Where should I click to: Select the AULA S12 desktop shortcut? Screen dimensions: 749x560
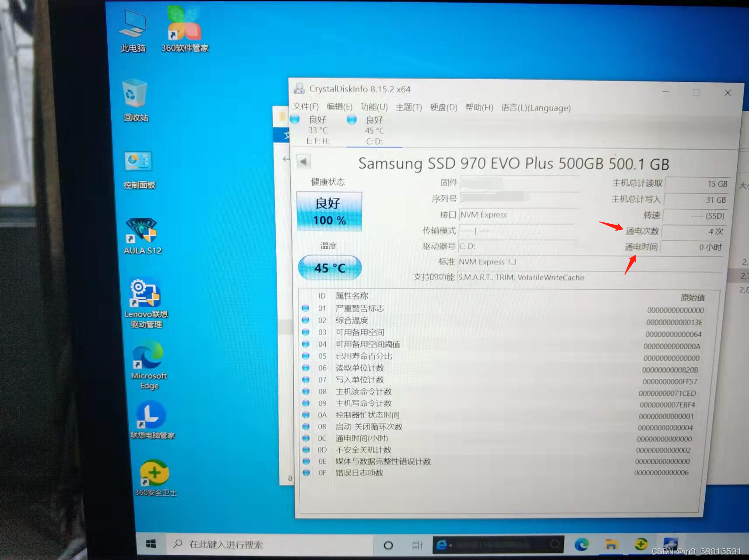pyautogui.click(x=142, y=236)
